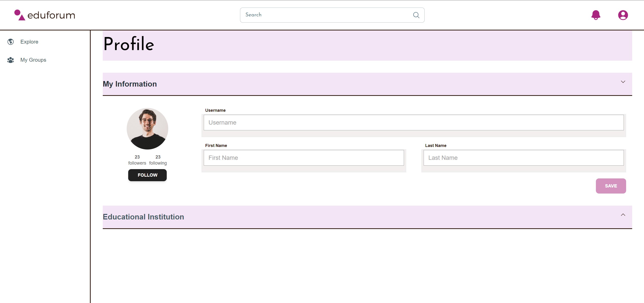Collapse the My Information section chevron
The image size is (644, 303).
623,82
